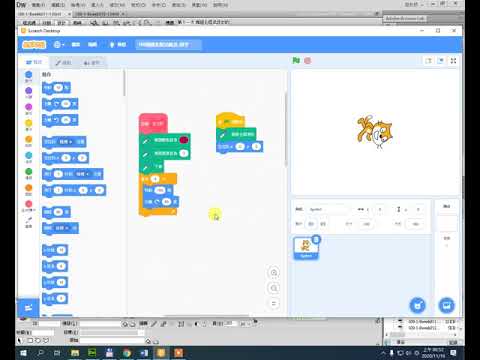Screen dimensions: 480x360
Task: Open File Explorer from the taskbar
Action: coord(75,353)
